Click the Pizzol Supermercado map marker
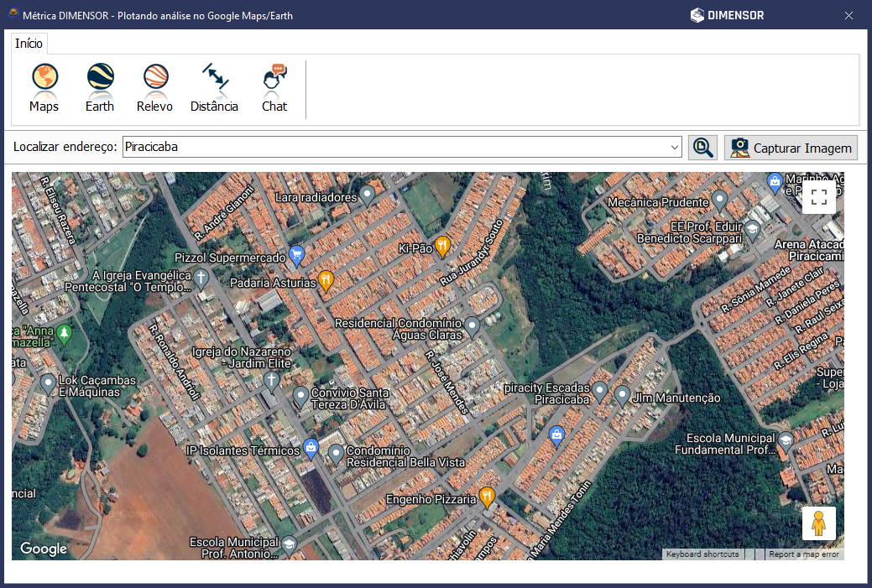Image resolution: width=872 pixels, height=588 pixels. (x=296, y=254)
